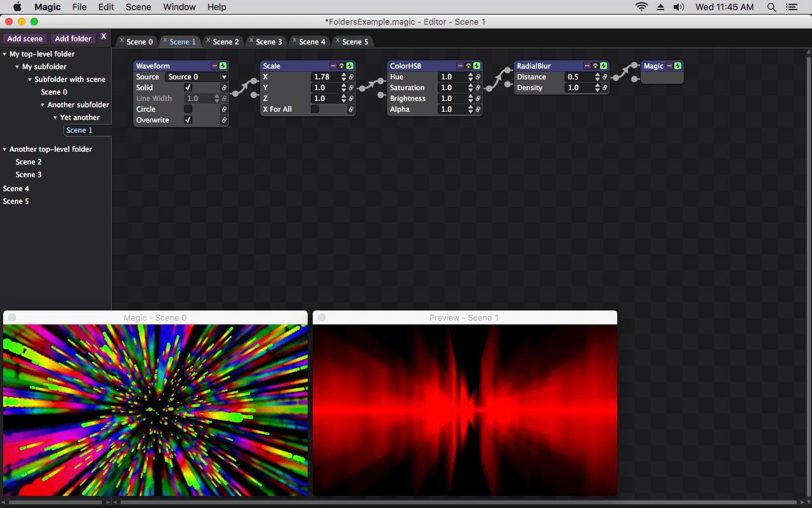Enable the Circle checkbox on the Waveform node
Image resolution: width=812 pixels, height=508 pixels.
point(188,109)
